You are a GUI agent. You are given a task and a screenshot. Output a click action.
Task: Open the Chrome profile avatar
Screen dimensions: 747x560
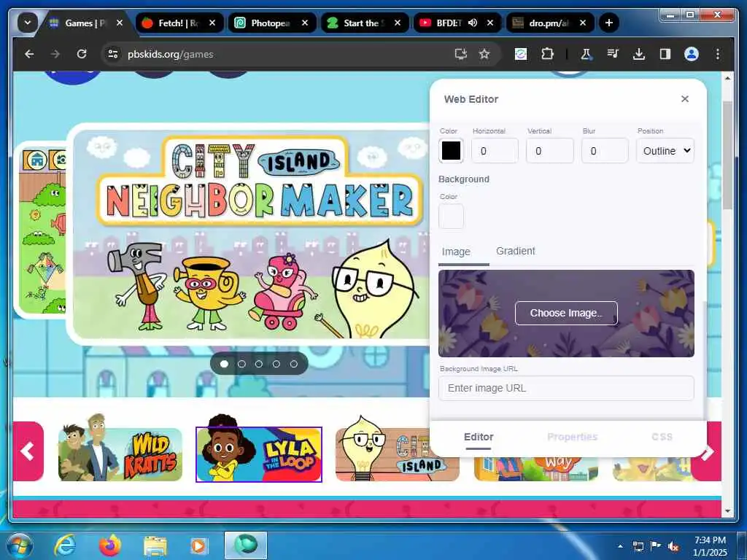[x=692, y=54]
